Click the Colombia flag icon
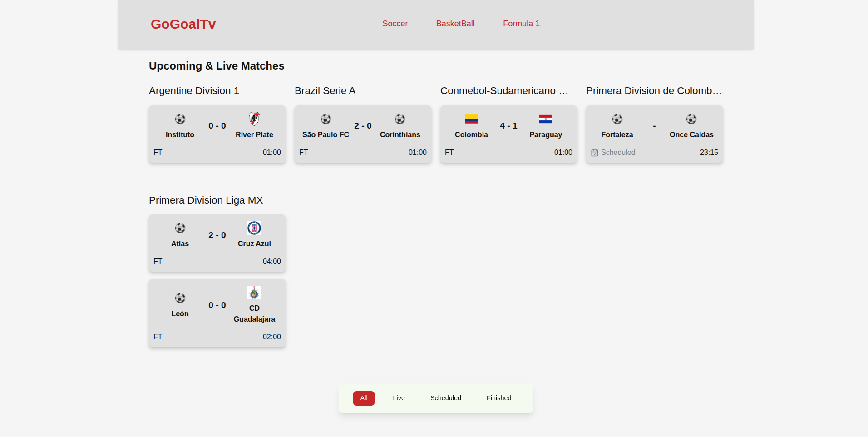Viewport: 868px width, 437px height. pos(471,119)
